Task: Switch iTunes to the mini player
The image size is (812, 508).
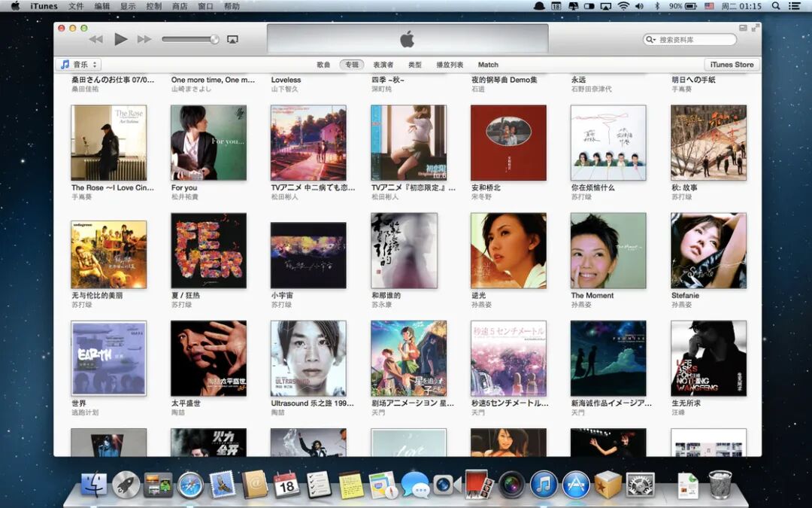Action: [x=743, y=28]
